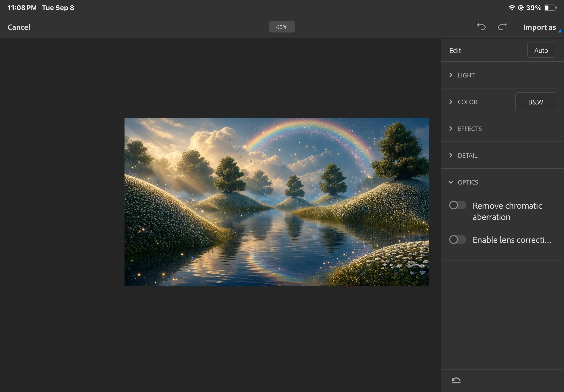Click the Cancel button
This screenshot has width=564, height=392.
tap(19, 27)
